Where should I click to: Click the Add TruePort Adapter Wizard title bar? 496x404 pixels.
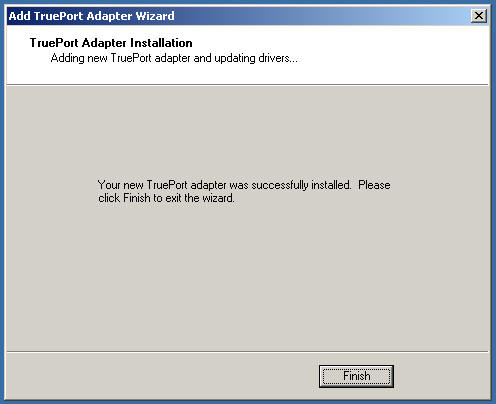(x=248, y=16)
